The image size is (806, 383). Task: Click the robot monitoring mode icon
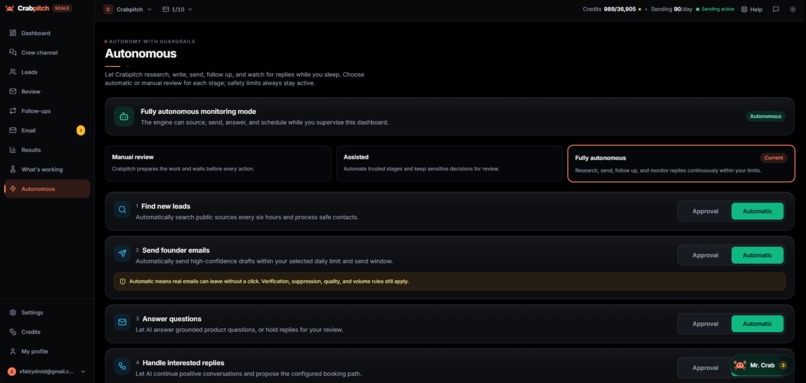pos(124,117)
